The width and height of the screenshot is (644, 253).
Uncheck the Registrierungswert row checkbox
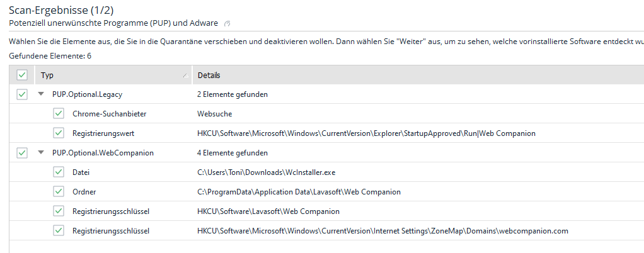(59, 133)
